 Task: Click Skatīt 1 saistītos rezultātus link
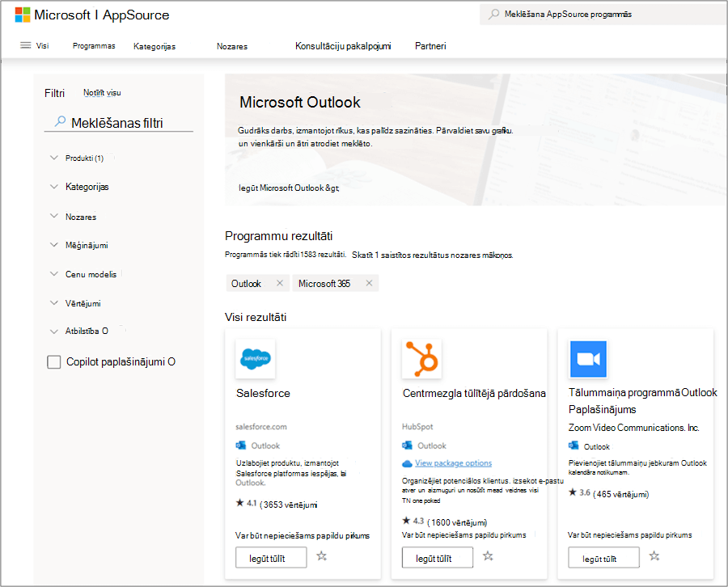tap(432, 255)
